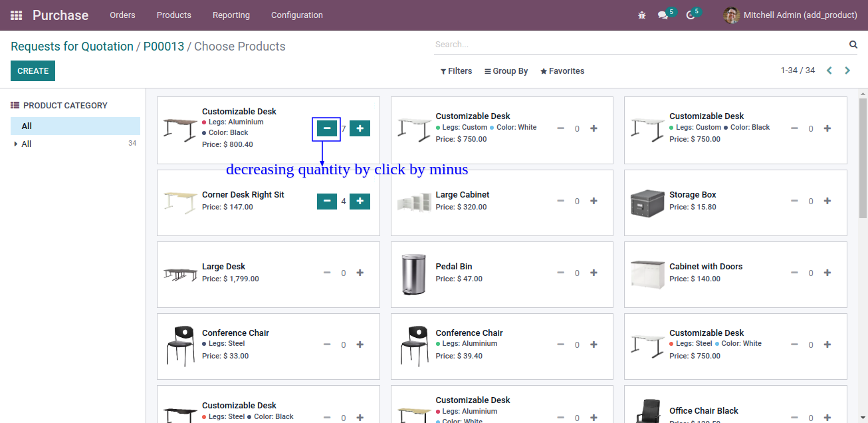Open the Pedal Bin product image
Screen dimensions: 868x423
[413, 275]
